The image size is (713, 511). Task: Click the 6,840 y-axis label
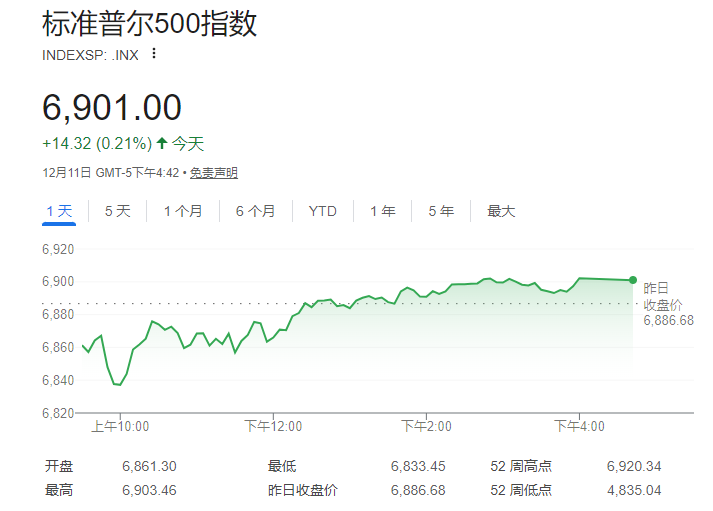click(x=58, y=381)
